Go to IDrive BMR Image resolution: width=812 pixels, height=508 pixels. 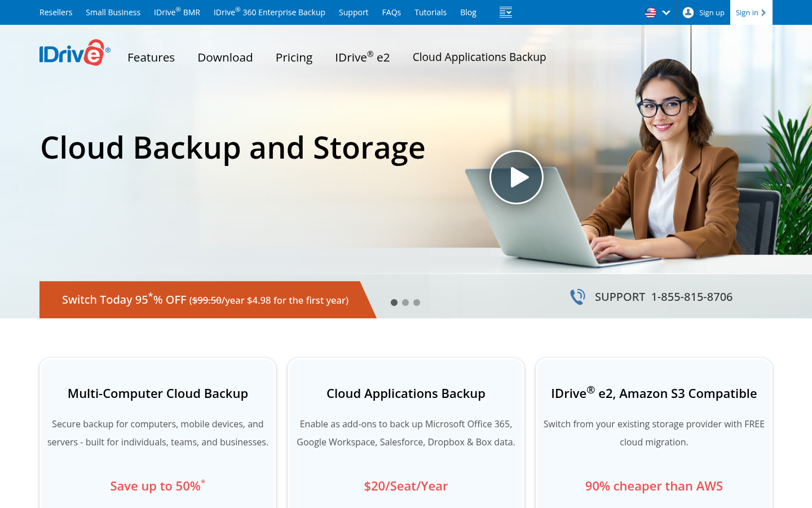(x=177, y=12)
